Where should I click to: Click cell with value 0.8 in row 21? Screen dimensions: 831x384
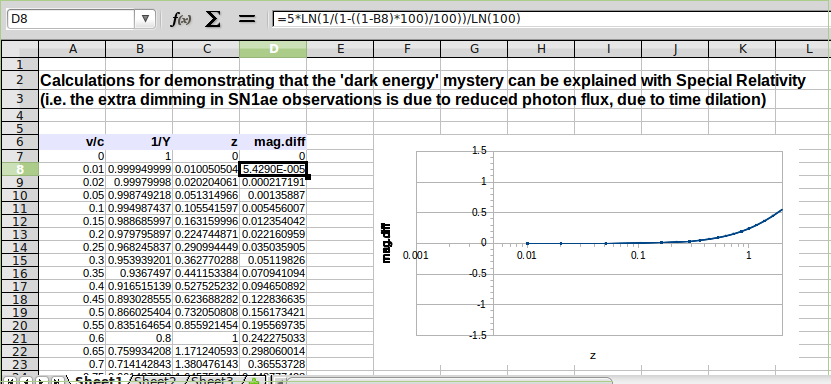(139, 338)
